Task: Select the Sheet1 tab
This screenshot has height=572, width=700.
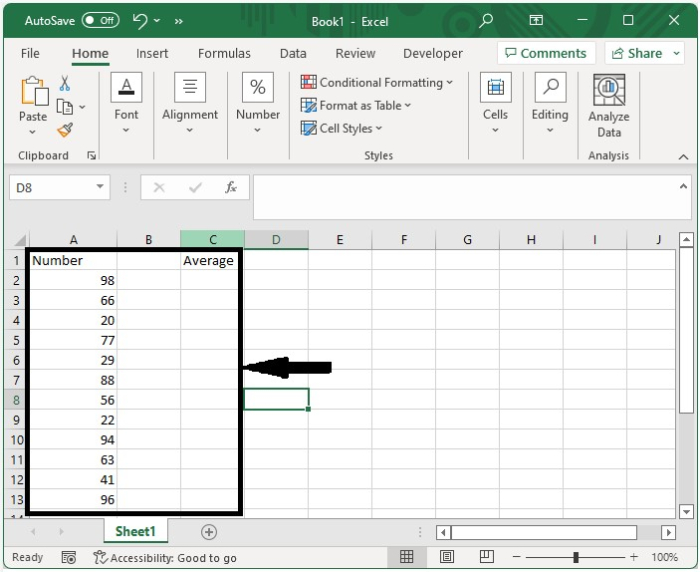Action: pyautogui.click(x=135, y=531)
